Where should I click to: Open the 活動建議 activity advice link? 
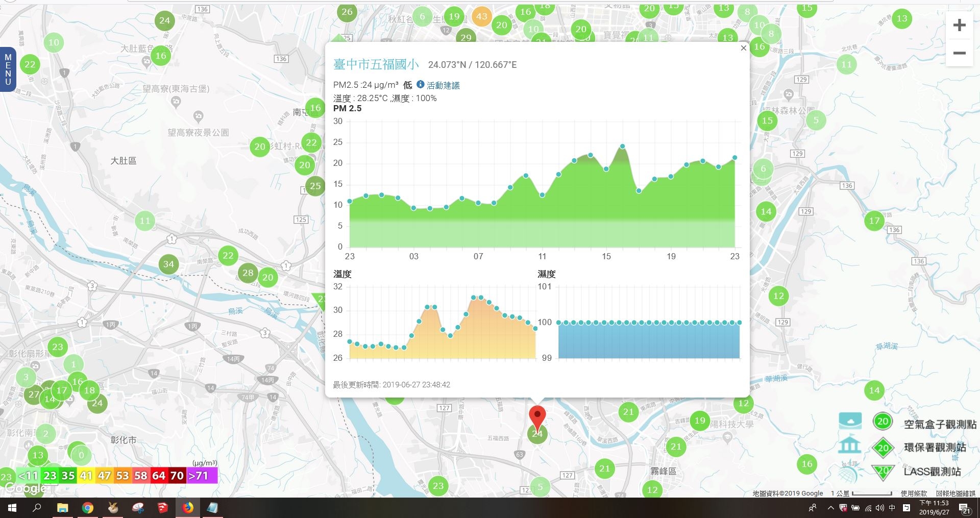coord(443,85)
